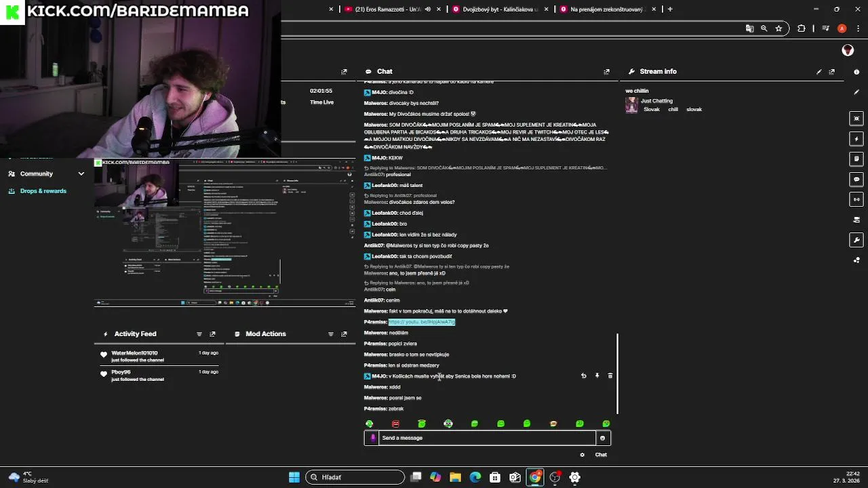Insert the brown toast emote
868x488 pixels.
553,424
